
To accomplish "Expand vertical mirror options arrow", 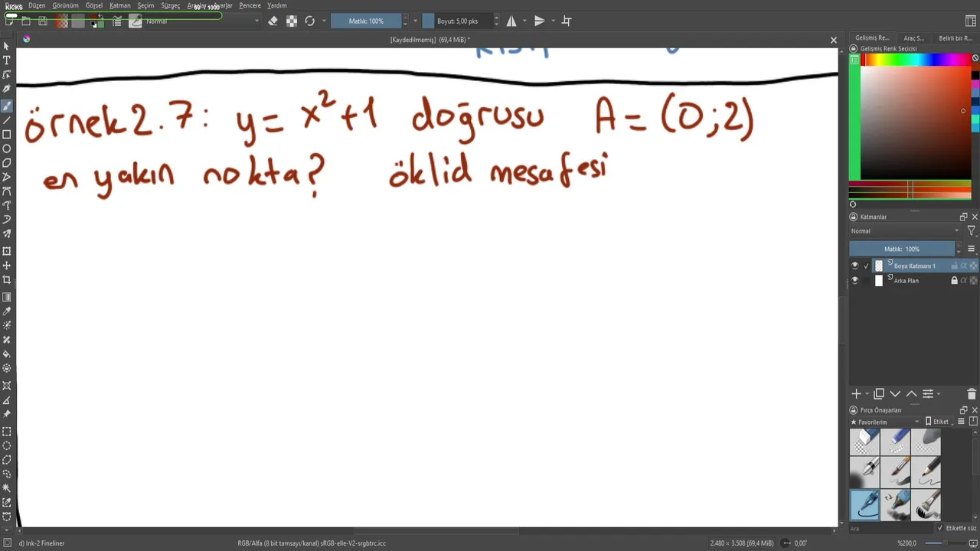I will pyautogui.click(x=552, y=21).
